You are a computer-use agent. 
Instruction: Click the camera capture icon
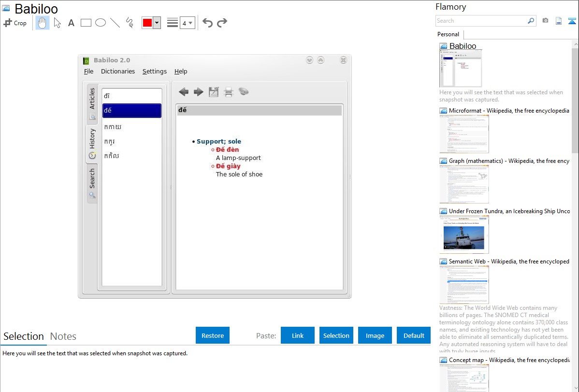point(545,21)
